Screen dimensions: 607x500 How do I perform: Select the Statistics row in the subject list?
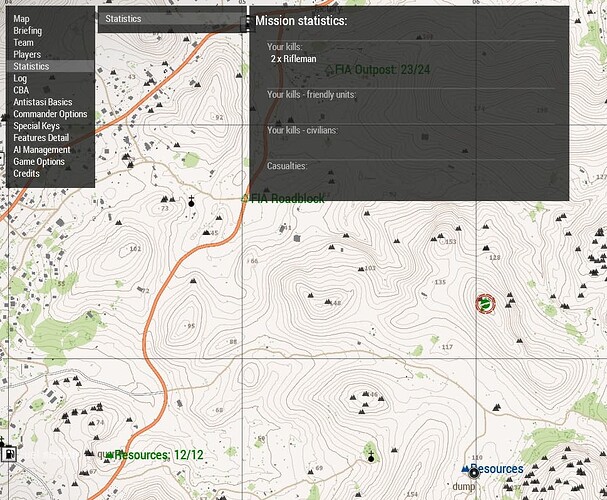click(172, 19)
